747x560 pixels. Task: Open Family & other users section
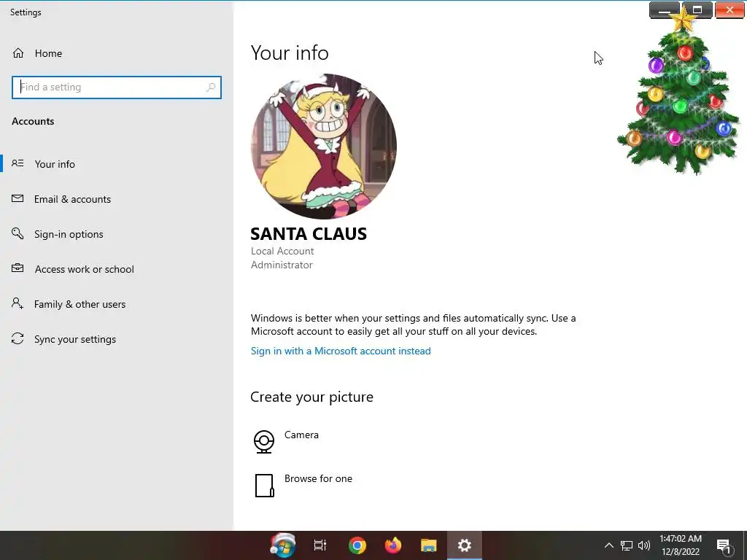[x=80, y=304]
